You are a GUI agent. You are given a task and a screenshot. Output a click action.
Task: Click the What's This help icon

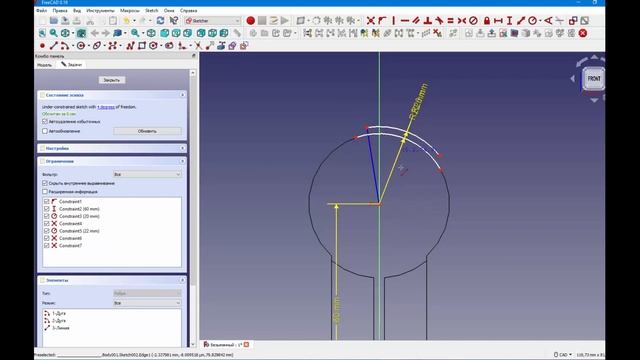click(x=173, y=20)
